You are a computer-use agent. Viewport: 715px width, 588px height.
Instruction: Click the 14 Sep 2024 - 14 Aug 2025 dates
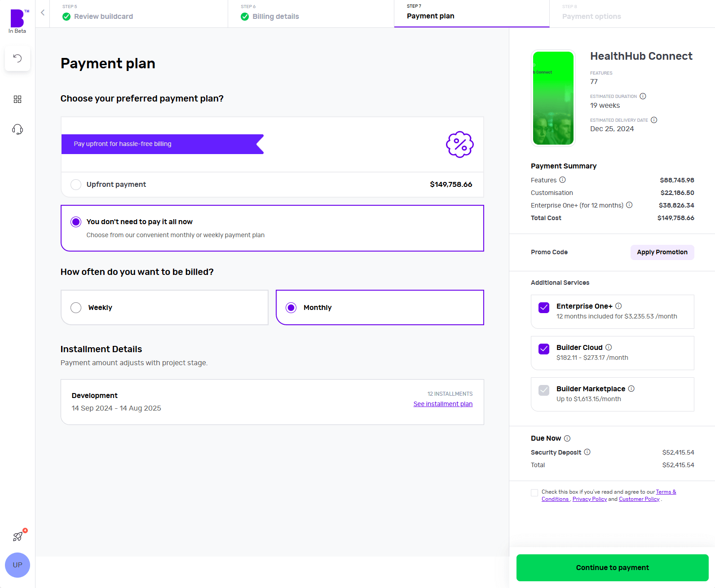coord(116,408)
